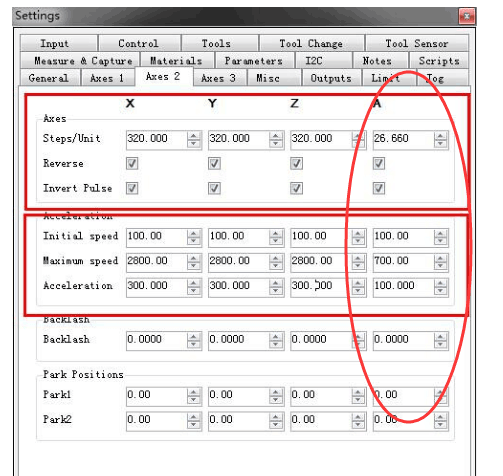Increase A Steps/Unit with up arrow
Image resolution: width=503 pixels, height=476 pixels.
[x=440, y=136]
